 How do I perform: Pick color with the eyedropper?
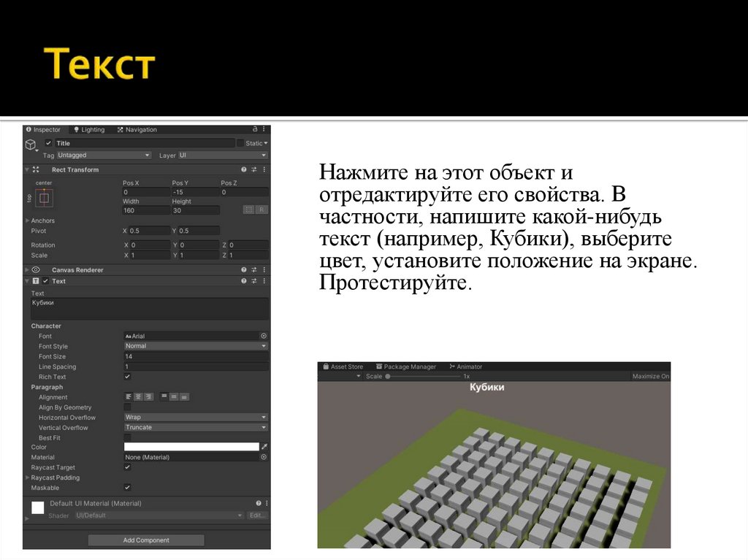pos(264,447)
